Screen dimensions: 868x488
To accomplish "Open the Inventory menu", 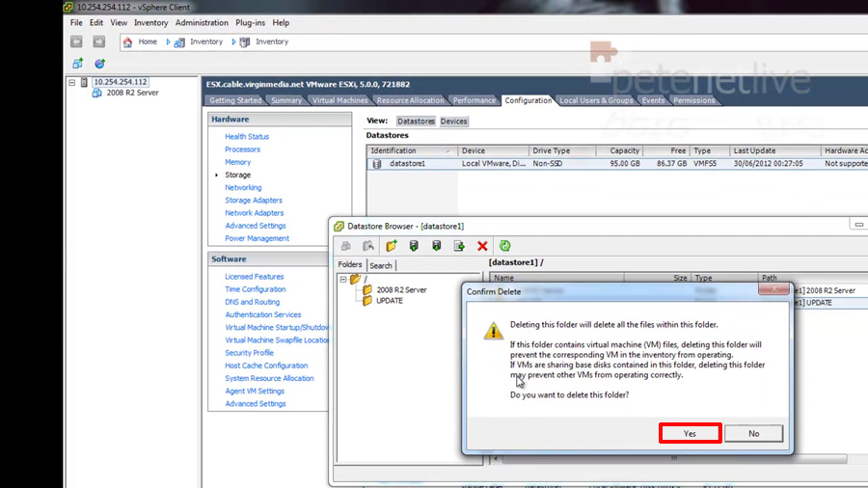I will pos(150,23).
